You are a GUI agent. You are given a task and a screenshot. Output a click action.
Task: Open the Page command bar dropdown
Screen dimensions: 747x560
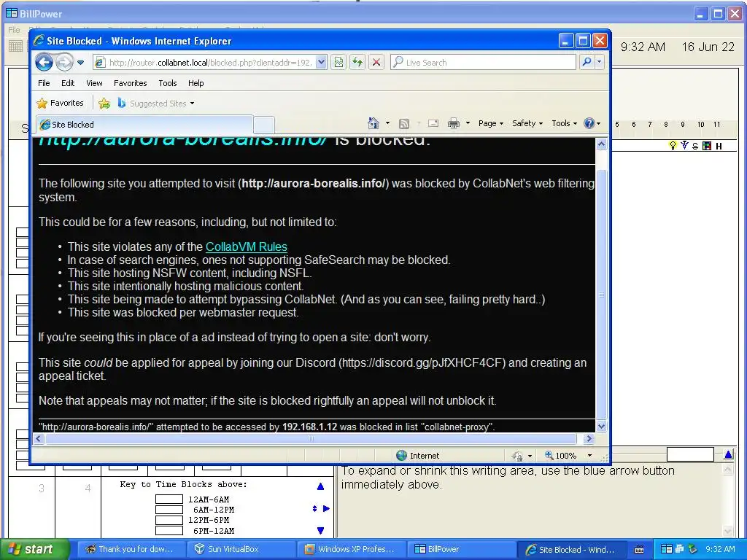pos(491,123)
